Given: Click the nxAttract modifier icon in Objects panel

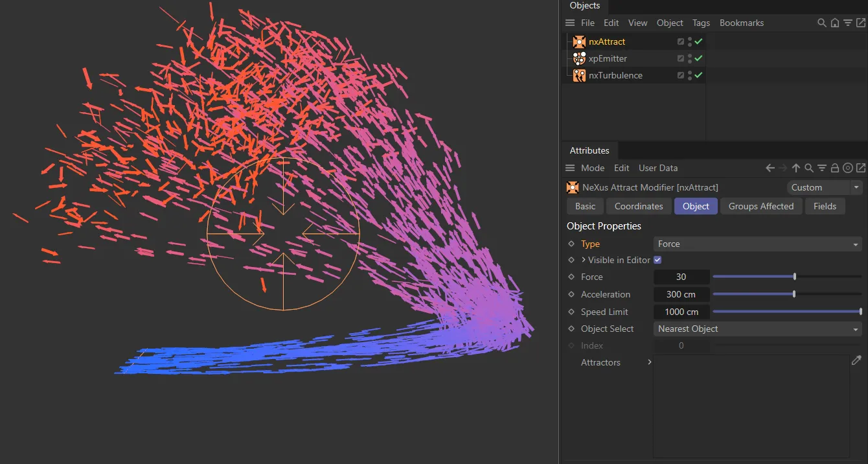Looking at the screenshot, I should coord(578,41).
